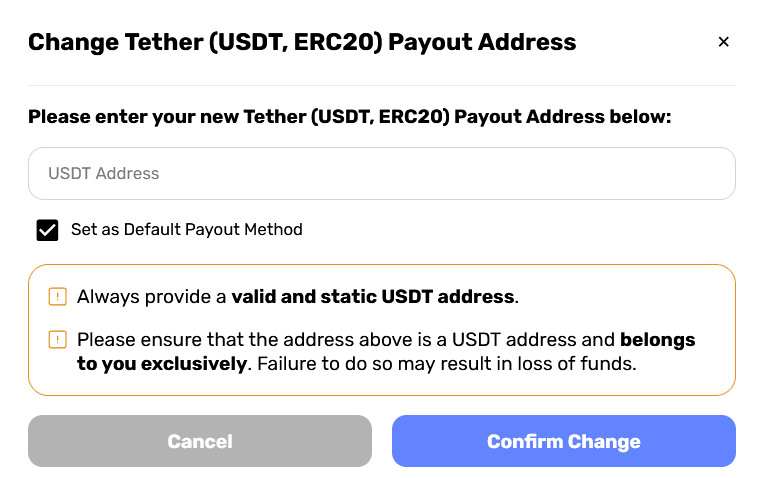Click the 'Failure to do so' loss of funds sentence
Viewport: 762px width, 478px height.
pos(447,363)
